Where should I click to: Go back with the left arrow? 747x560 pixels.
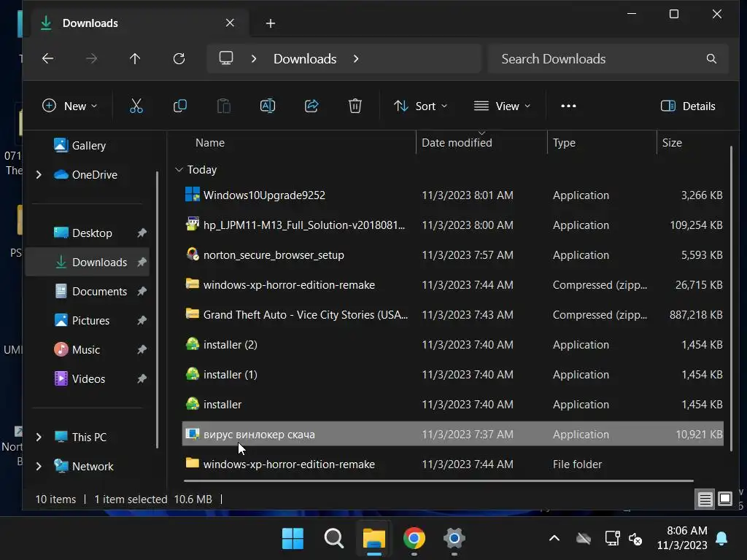click(47, 58)
